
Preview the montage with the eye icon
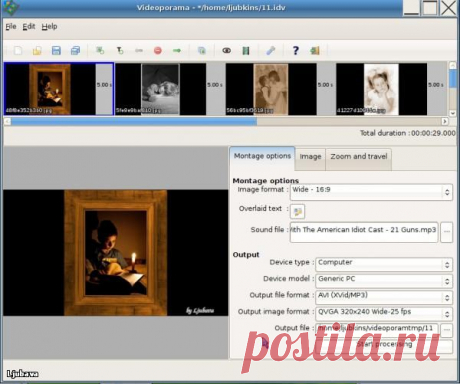pyautogui.click(x=227, y=51)
